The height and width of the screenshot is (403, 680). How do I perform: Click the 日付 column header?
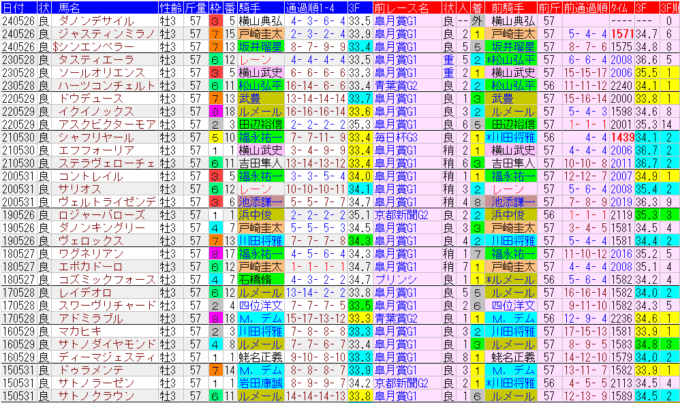coord(18,7)
